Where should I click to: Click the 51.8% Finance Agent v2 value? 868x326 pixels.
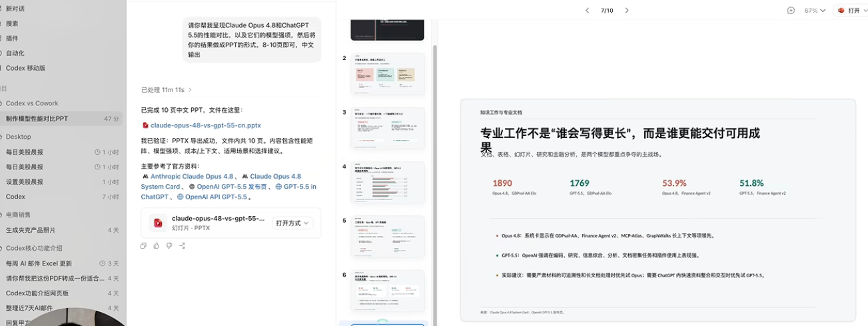click(751, 183)
